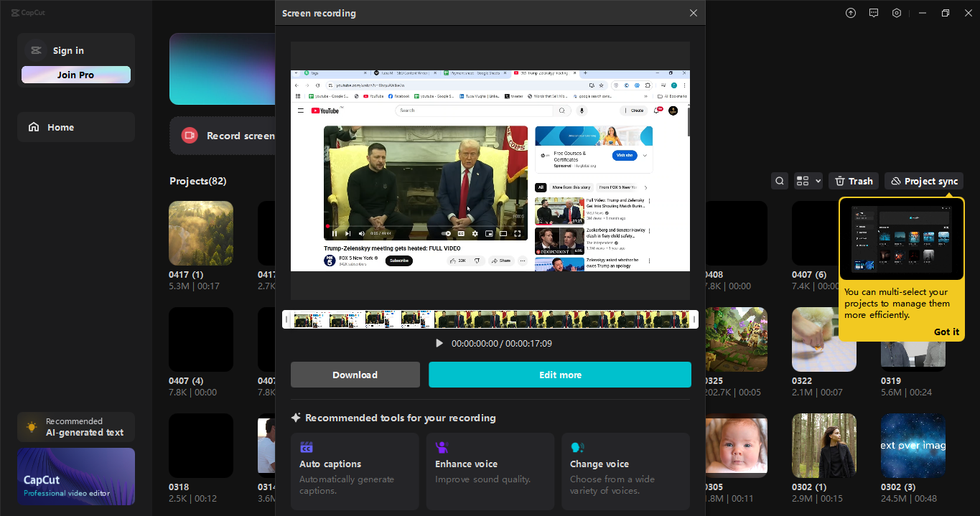Open the feedback message icon in the title bar
The image size is (980, 516).
[x=873, y=12]
